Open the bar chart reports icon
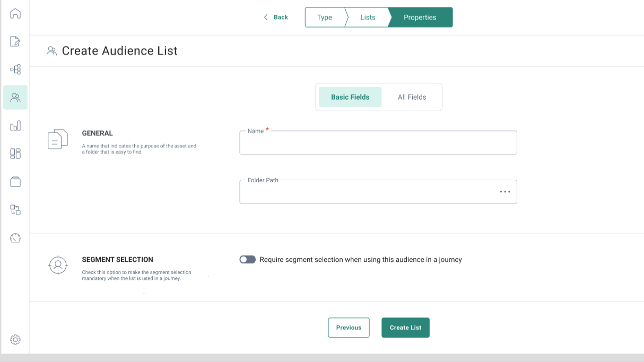 (x=15, y=126)
